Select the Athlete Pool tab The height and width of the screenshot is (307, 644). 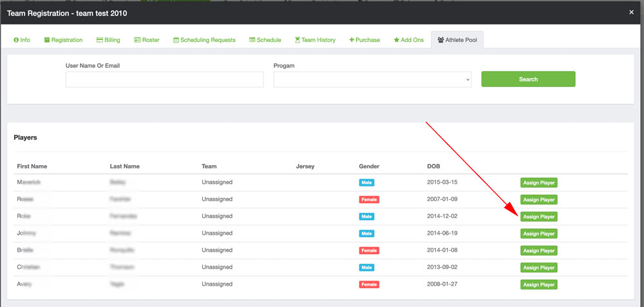pyautogui.click(x=457, y=40)
